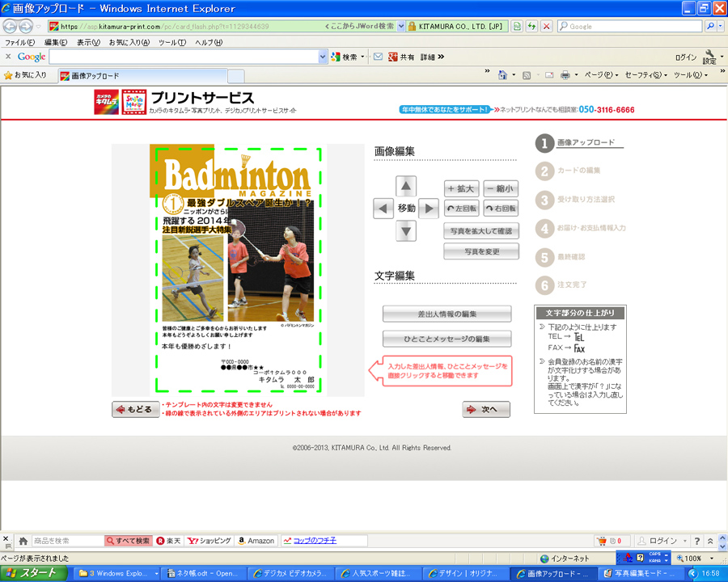Rotate the photo right with 右回転
The image size is (728, 582).
coord(501,209)
